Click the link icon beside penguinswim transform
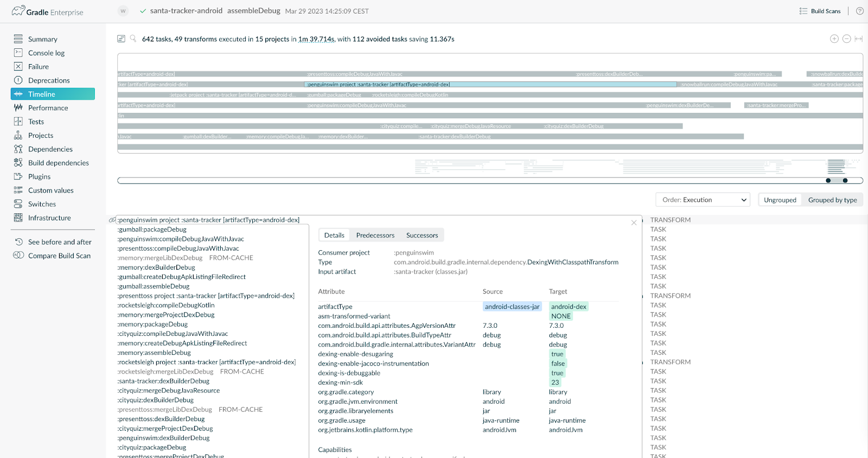The height and width of the screenshot is (458, 868). (x=112, y=220)
